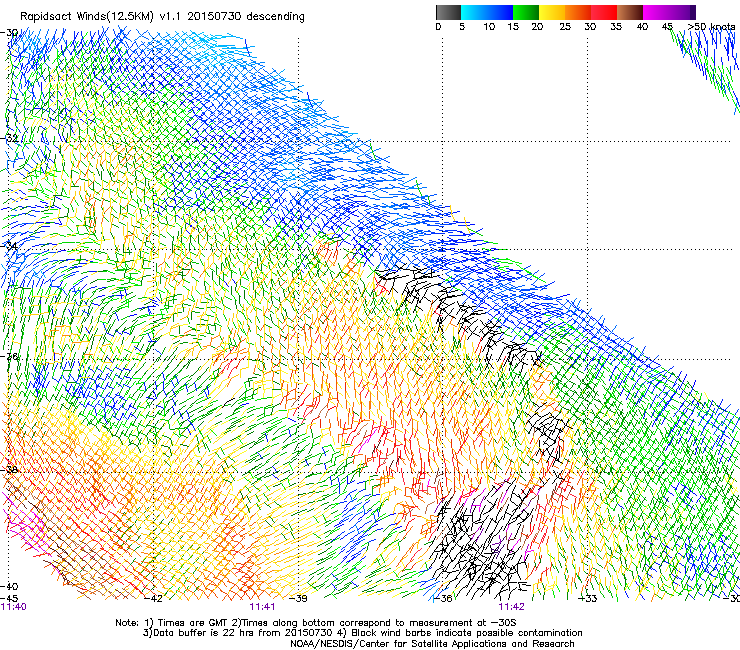The height and width of the screenshot is (650, 740).
Task: Click the "10" tick label under color legend
Action: click(489, 27)
